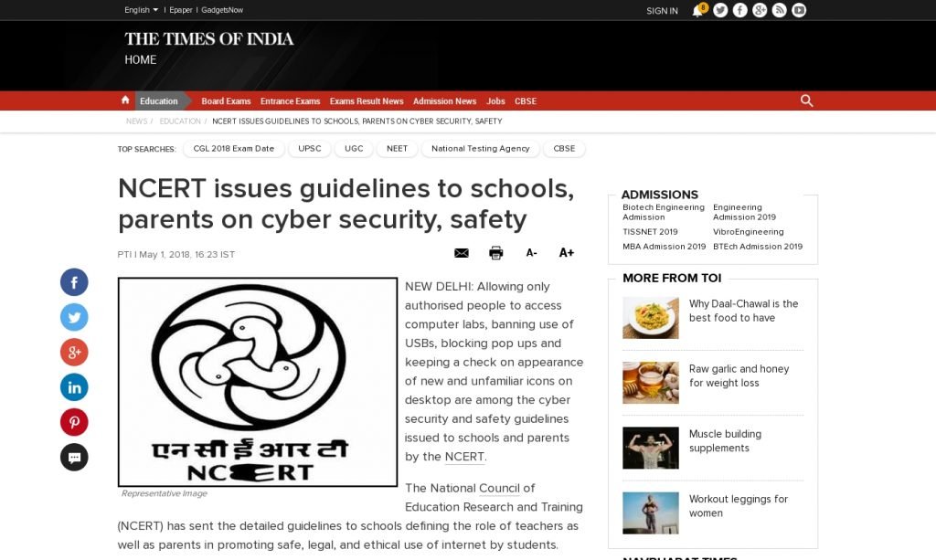This screenshot has width=936, height=560.
Task: Decrease font size with A- button
Action: (x=531, y=253)
